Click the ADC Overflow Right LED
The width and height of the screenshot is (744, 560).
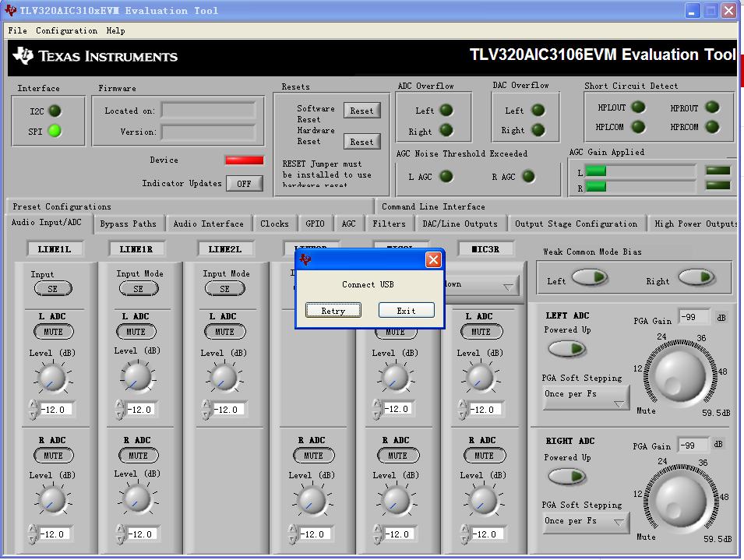(x=446, y=130)
